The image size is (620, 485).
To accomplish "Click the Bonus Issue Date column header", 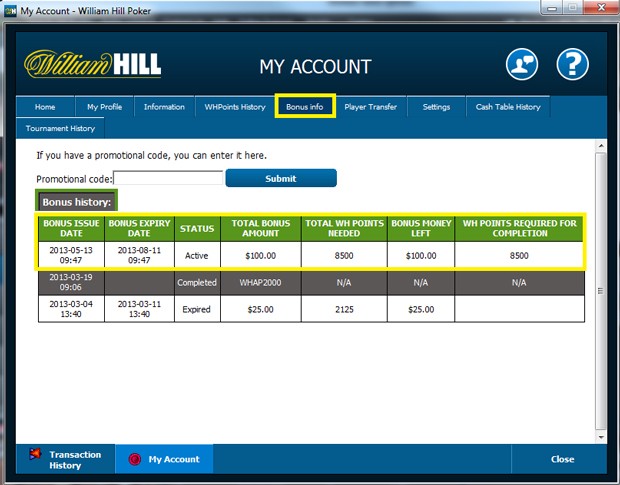I will (x=71, y=228).
